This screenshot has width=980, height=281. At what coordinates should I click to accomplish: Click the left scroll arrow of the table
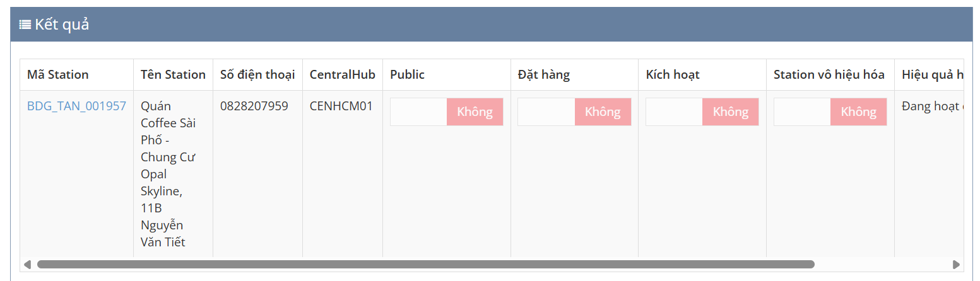coord(27,264)
